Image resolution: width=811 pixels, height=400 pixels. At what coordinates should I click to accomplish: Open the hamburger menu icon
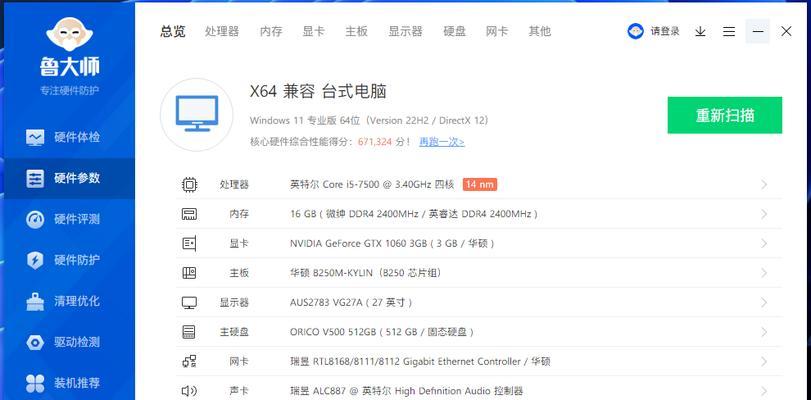pyautogui.click(x=729, y=32)
